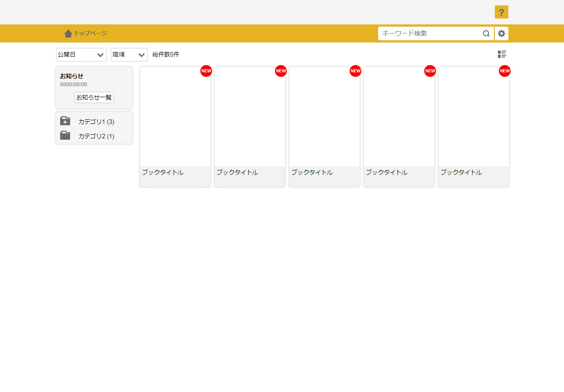Select カテゴリ2 (1) category
564x392 pixels.
point(96,136)
